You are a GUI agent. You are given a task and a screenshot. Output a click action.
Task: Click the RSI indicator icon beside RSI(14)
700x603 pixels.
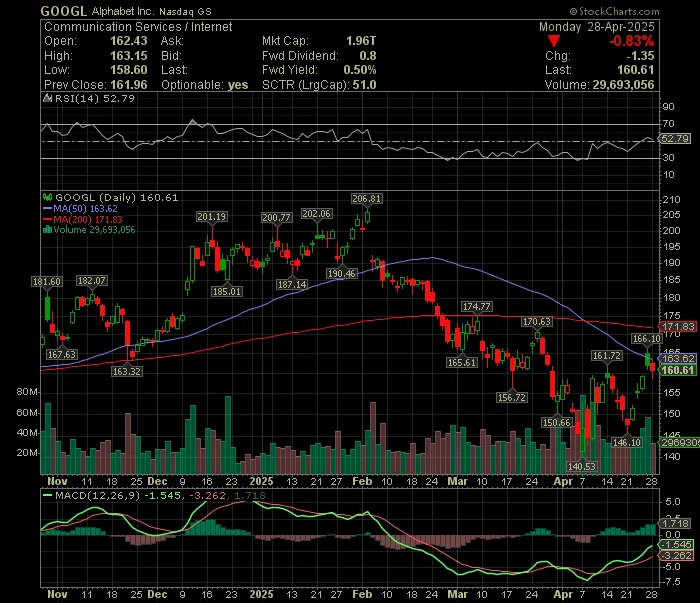click(x=47, y=98)
